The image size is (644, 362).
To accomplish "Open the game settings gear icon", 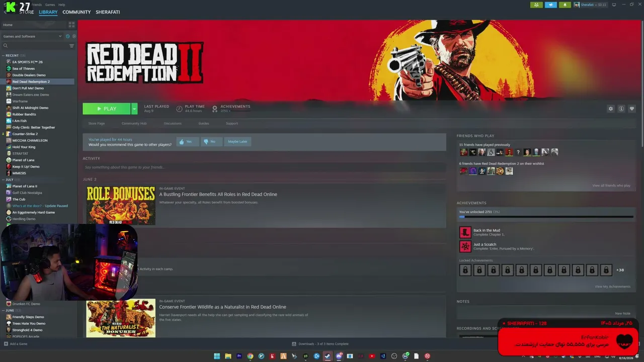I will pyautogui.click(x=611, y=109).
